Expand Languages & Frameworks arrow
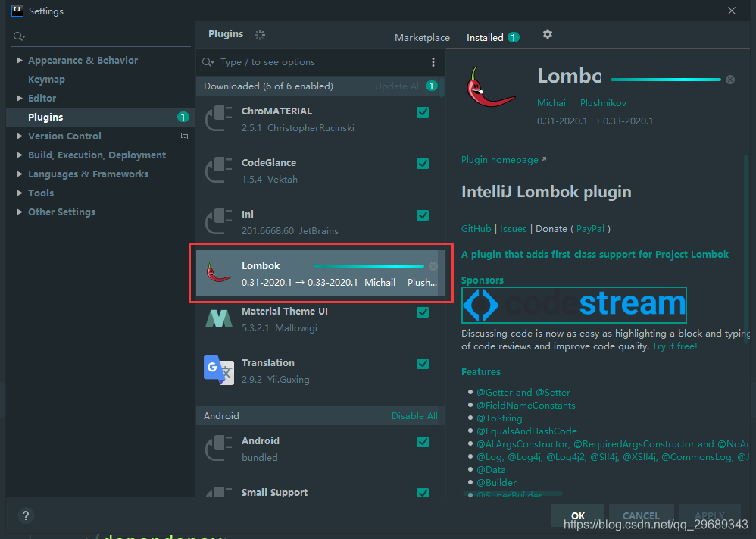Viewport: 756px width, 539px height. tap(19, 174)
